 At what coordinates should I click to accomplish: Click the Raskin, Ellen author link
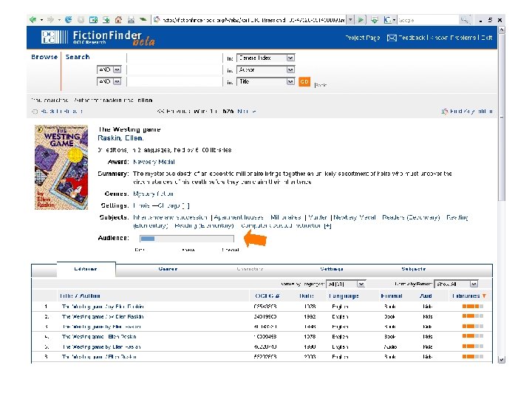click(x=120, y=138)
